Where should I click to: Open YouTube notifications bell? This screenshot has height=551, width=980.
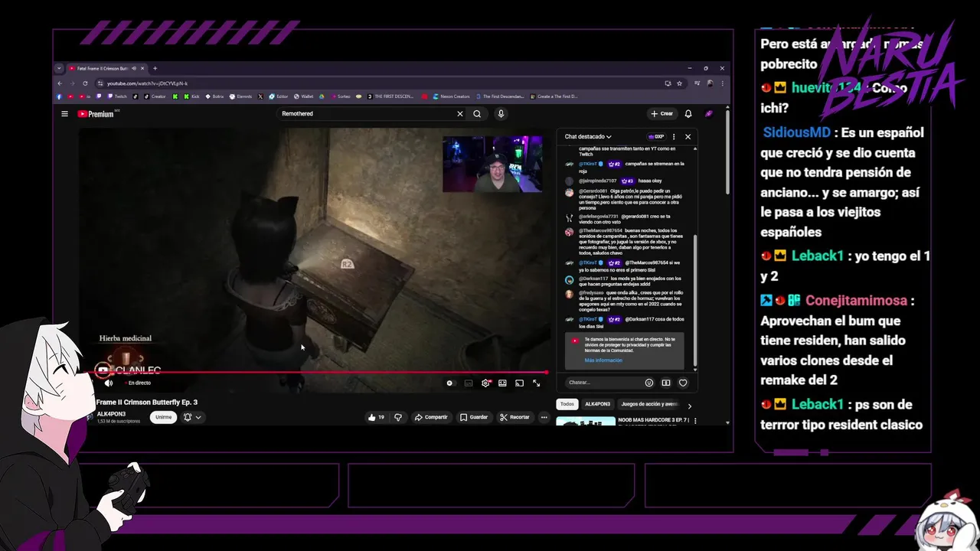coord(688,114)
